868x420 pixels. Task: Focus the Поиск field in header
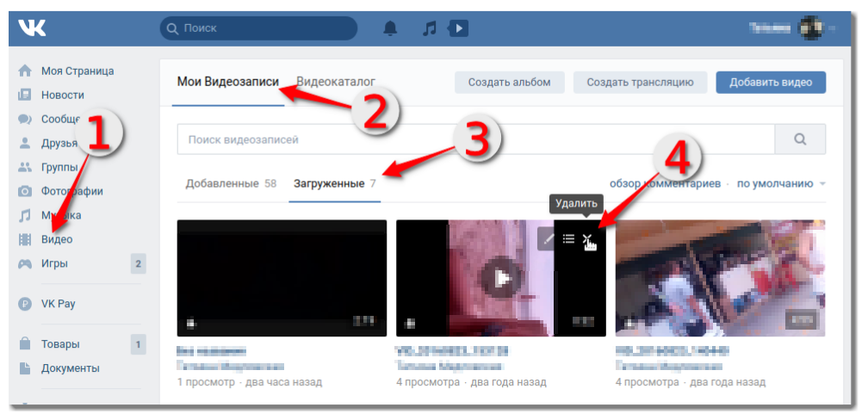tap(258, 28)
